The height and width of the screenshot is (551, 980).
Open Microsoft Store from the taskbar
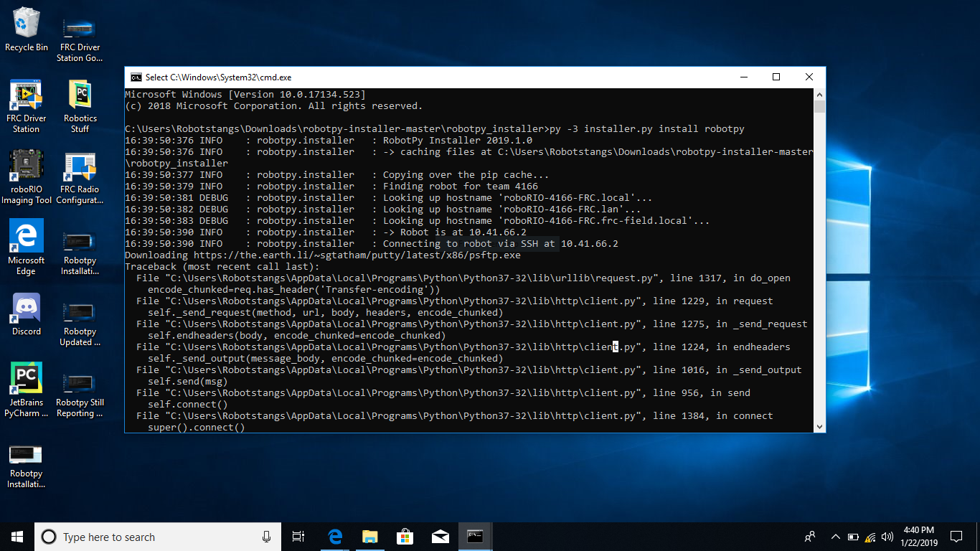click(x=405, y=537)
